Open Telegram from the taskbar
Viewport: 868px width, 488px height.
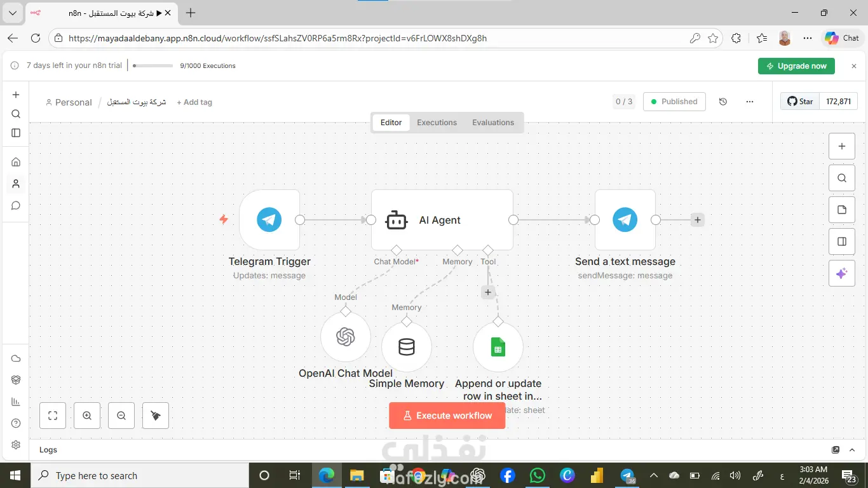628,475
